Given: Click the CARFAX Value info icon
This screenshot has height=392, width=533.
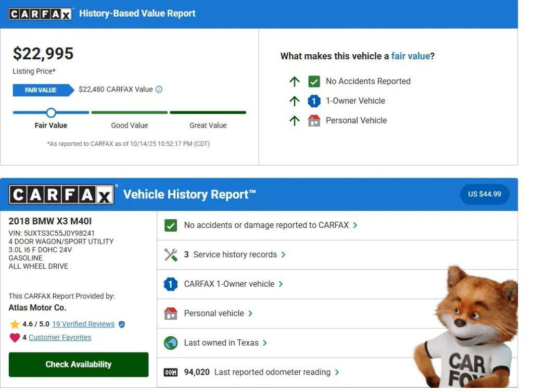Looking at the screenshot, I should coord(159,90).
